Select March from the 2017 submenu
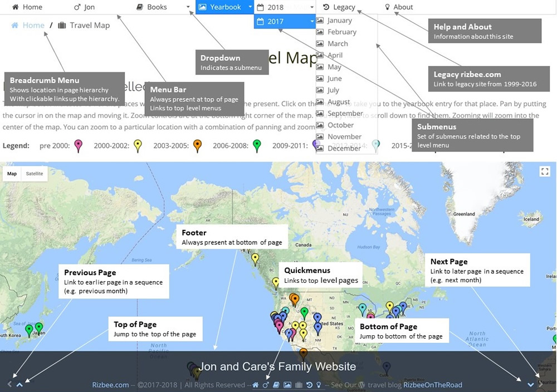 332,43
